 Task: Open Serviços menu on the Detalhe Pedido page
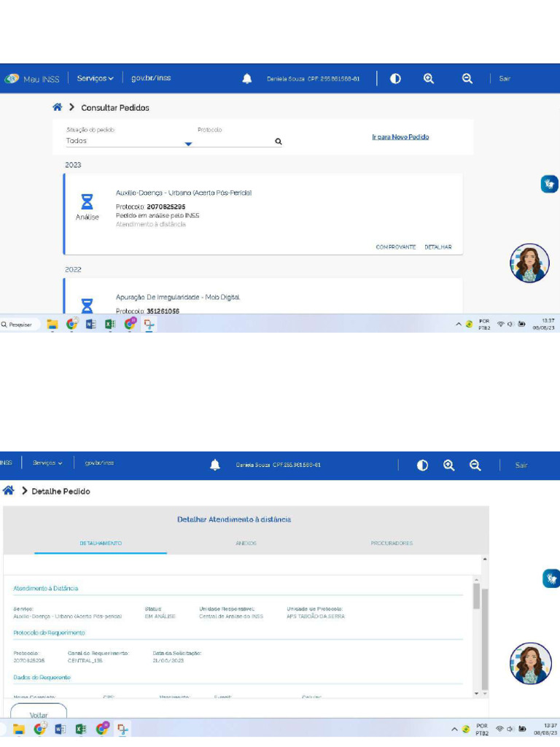click(x=47, y=463)
